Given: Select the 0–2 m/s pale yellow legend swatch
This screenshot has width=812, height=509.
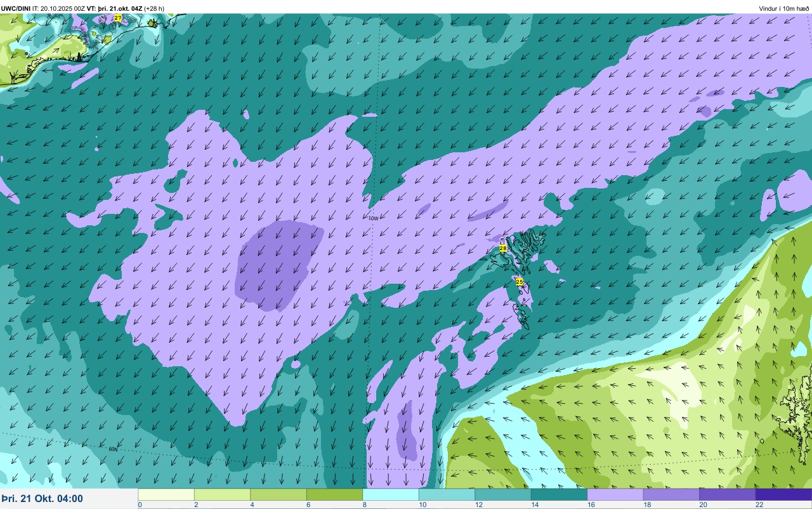Looking at the screenshot, I should click(166, 494).
